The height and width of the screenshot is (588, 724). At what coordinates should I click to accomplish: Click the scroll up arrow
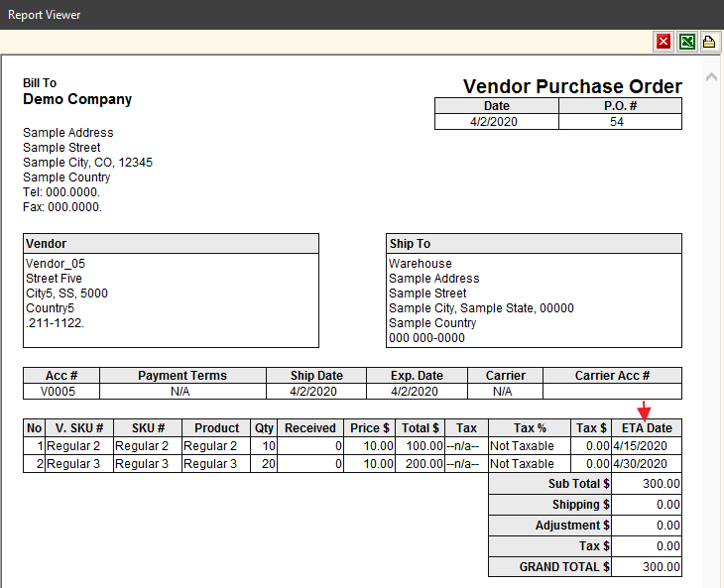point(710,77)
